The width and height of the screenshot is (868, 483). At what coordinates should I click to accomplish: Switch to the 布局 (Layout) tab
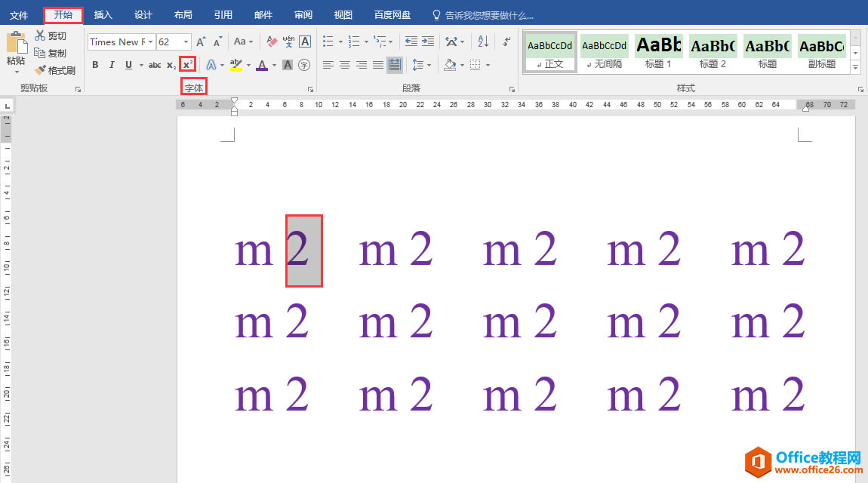point(183,15)
